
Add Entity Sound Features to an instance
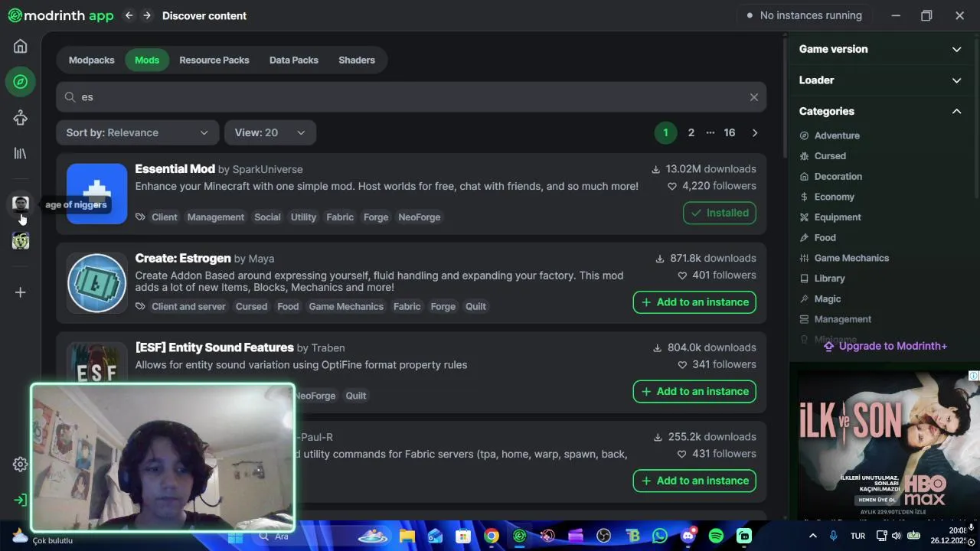tap(694, 391)
